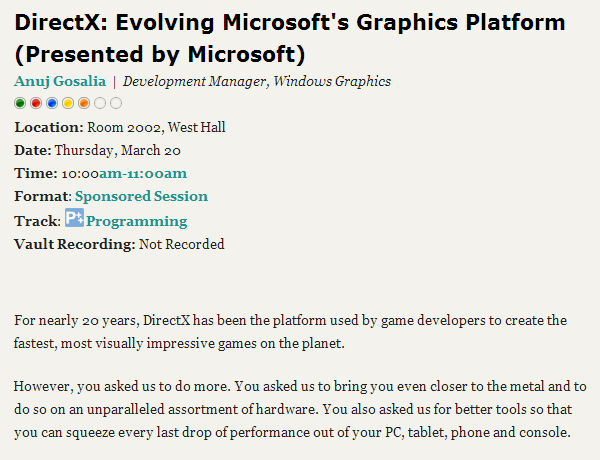The width and height of the screenshot is (600, 460).
Task: Open Anuj Gosalia speaker profile link
Action: point(60,82)
